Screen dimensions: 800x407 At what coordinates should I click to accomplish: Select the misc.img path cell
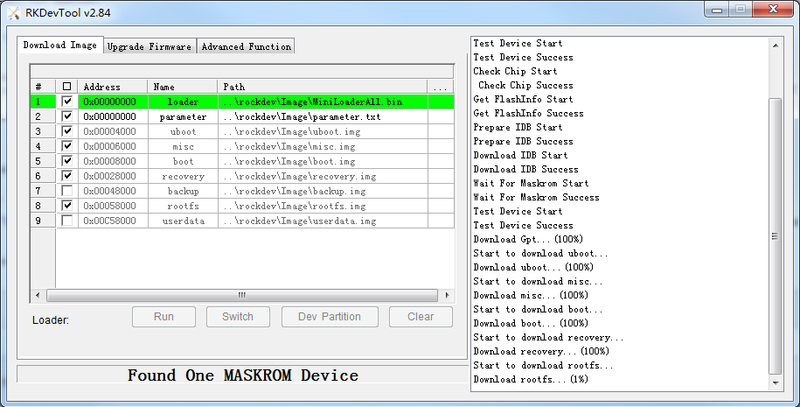pos(323,146)
